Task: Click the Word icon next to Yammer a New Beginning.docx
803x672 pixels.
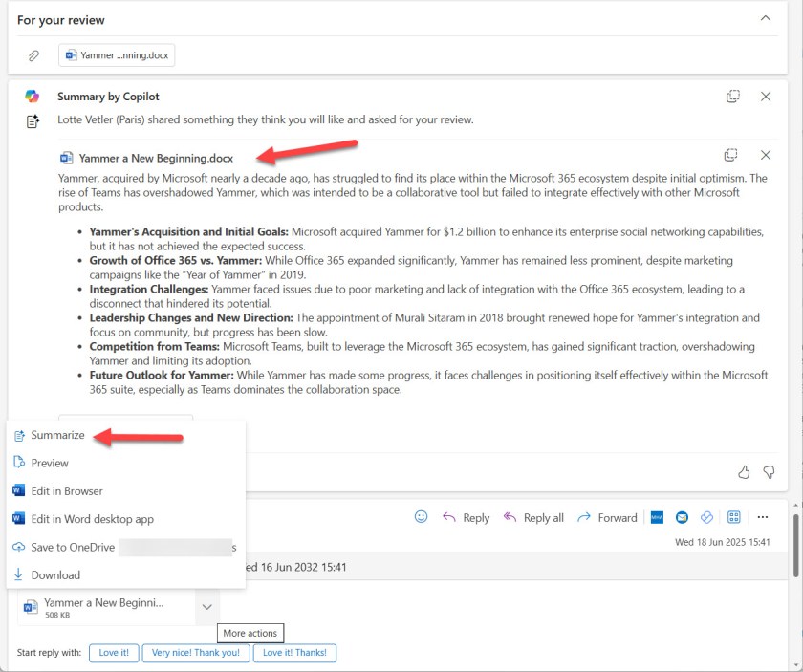Action: point(66,158)
